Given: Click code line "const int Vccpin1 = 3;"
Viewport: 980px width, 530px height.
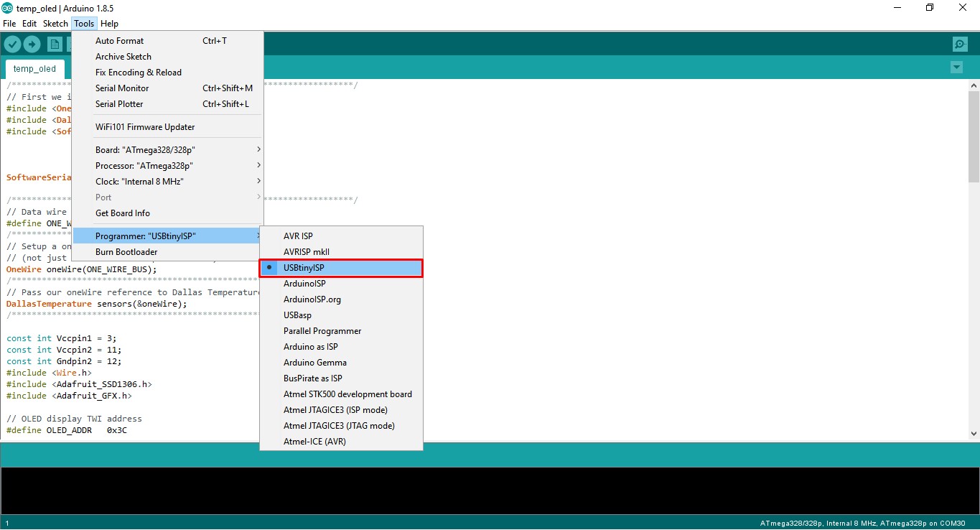Looking at the screenshot, I should coord(62,338).
